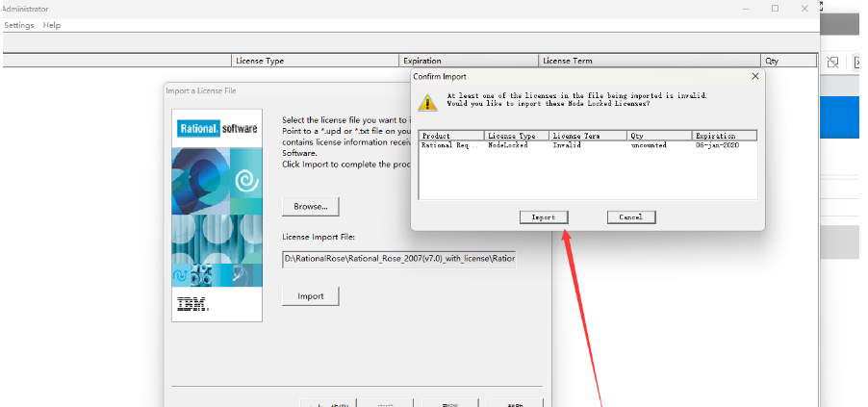
Task: Click crossed-out image icon behind Administrator window
Action: [x=832, y=62]
